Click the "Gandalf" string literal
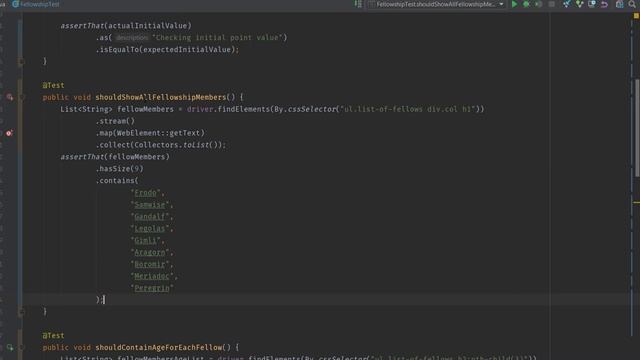This screenshot has height=360, width=640. pyautogui.click(x=150, y=216)
